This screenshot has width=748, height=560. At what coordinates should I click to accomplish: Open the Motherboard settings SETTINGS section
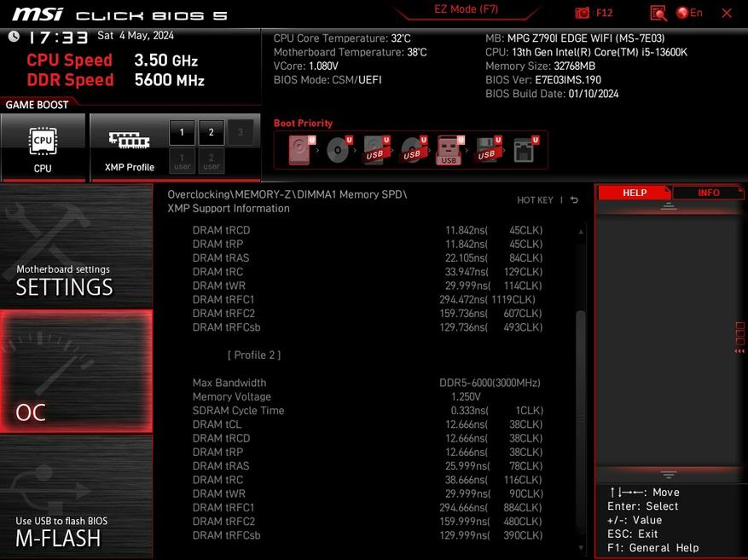click(x=76, y=245)
